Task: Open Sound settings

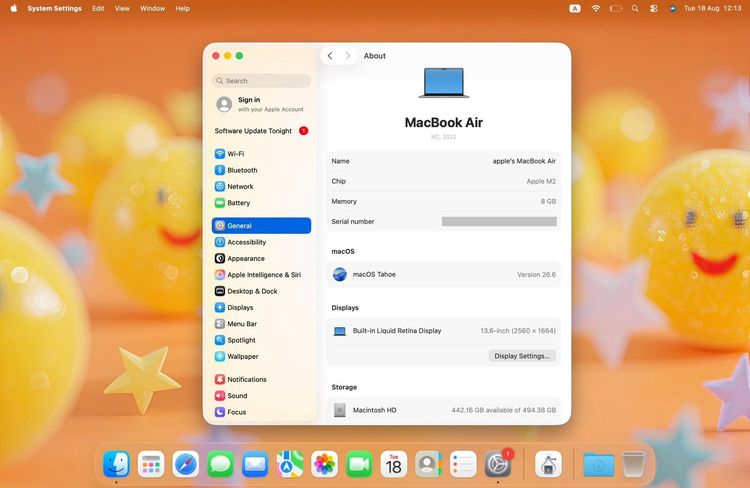Action: coord(261,396)
